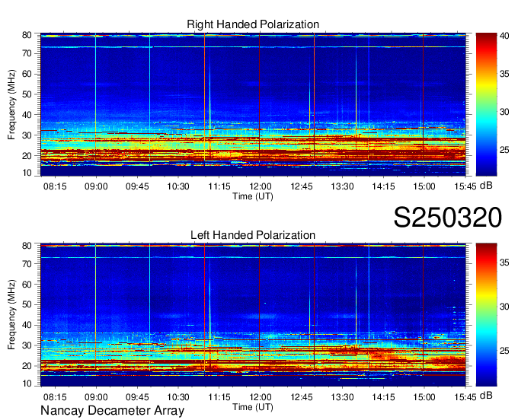The image size is (518, 420).
Task: Click the right-handed plot's color scale bar
Action: tap(486, 104)
